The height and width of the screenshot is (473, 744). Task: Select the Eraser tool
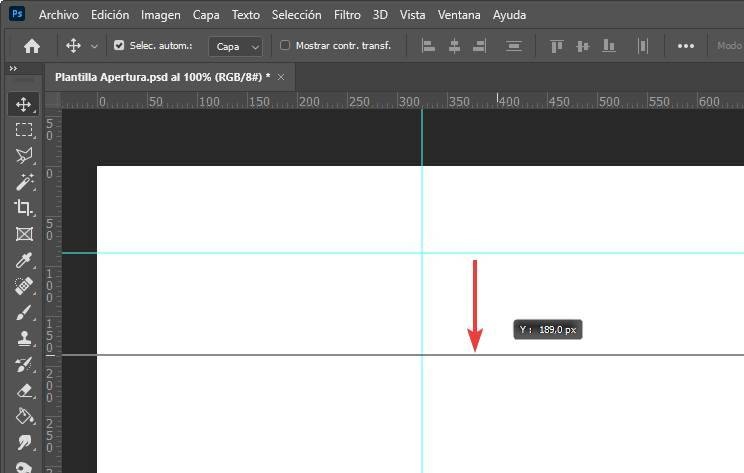24,390
